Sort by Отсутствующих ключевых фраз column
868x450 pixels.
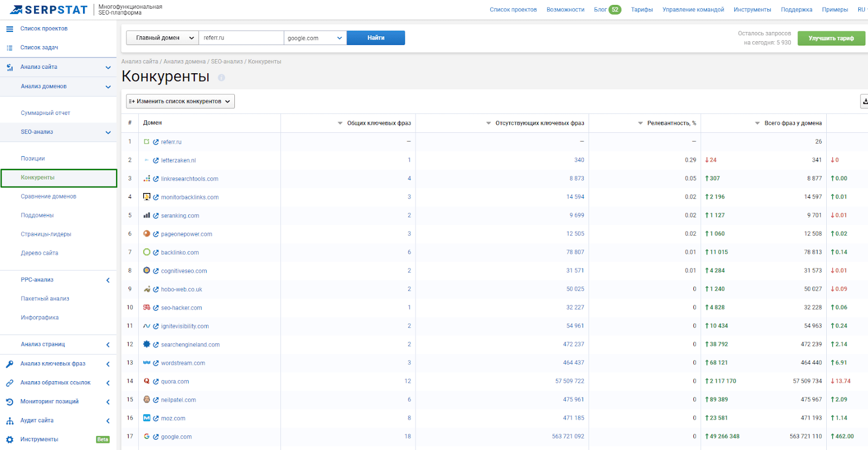pos(535,123)
